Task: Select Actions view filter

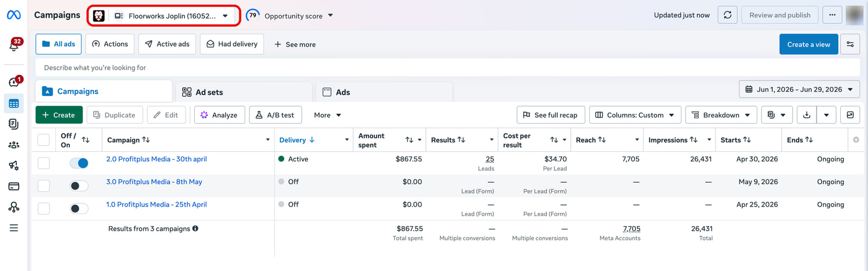Action: click(x=110, y=44)
